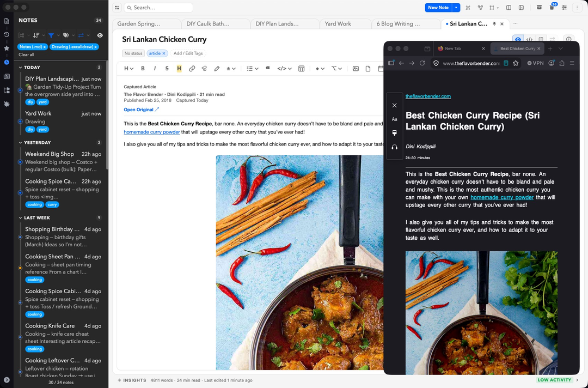
Task: Switch to the DIY Plan Lands tab
Action: [285, 23]
